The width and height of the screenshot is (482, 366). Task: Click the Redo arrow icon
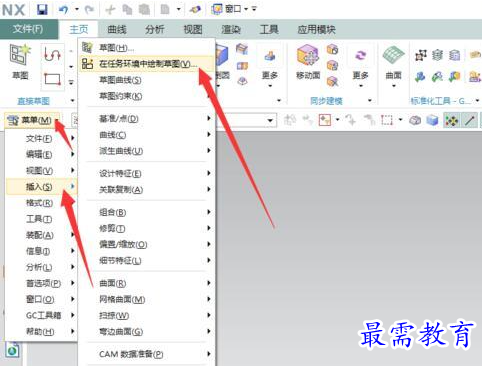89,10
